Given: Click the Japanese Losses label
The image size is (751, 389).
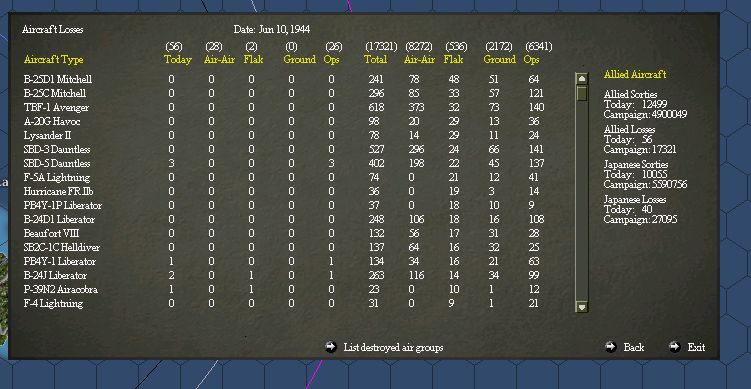Looking at the screenshot, I should 635,199.
